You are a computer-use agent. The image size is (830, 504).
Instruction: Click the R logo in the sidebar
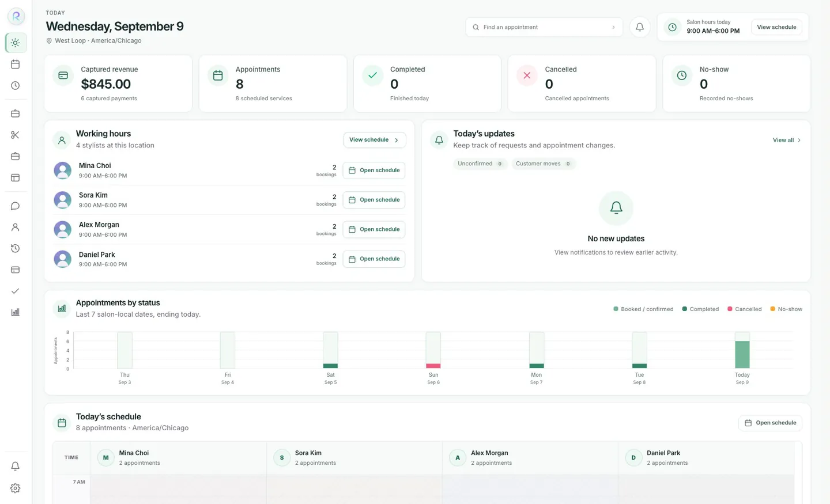[x=16, y=17]
